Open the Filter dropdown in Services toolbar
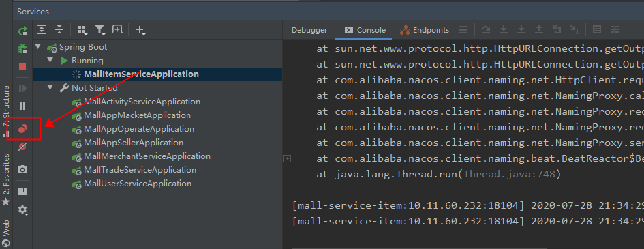 click(x=99, y=29)
